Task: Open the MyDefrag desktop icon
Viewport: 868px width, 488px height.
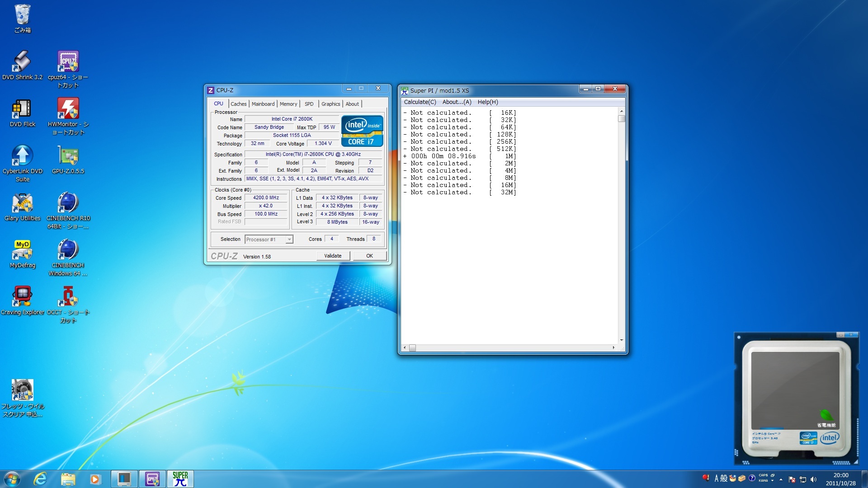Action: 22,250
